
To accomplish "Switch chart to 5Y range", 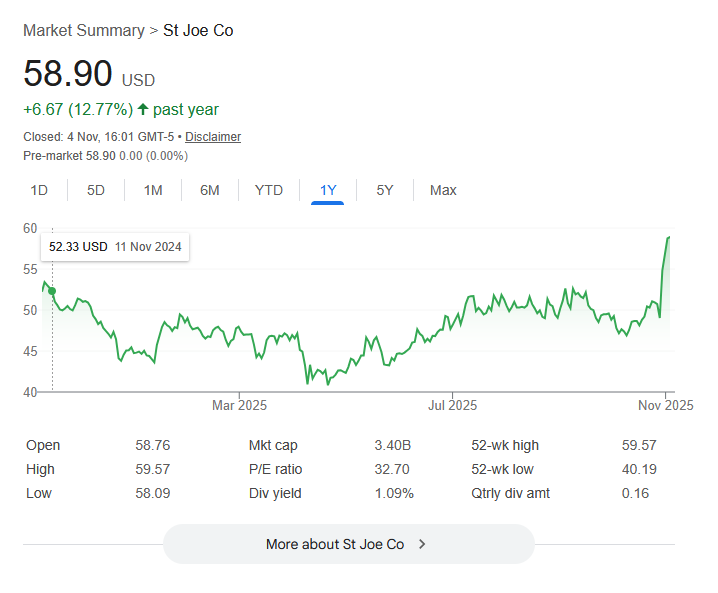I will click(385, 190).
